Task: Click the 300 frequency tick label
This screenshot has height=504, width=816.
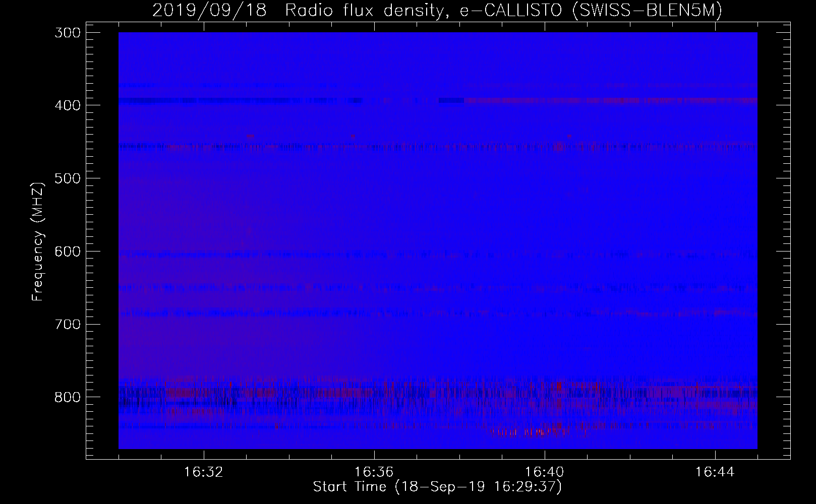Action: 67,32
